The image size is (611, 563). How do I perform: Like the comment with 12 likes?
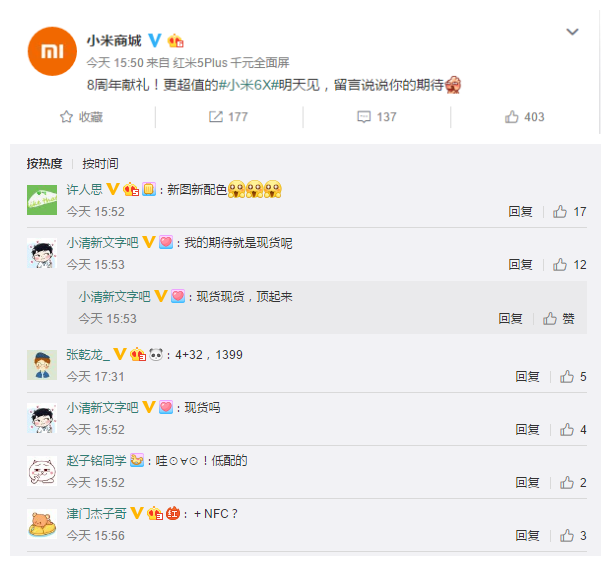click(x=560, y=265)
